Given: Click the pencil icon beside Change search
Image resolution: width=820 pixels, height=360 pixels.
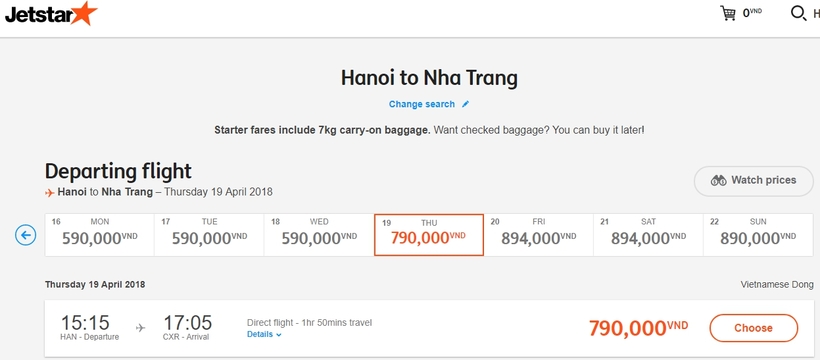Looking at the screenshot, I should (465, 104).
